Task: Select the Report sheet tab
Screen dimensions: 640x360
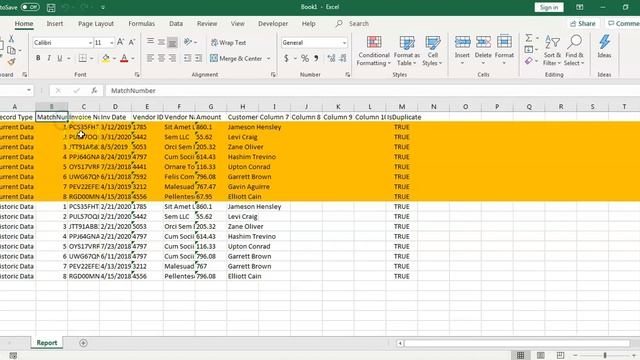Action: [47, 343]
